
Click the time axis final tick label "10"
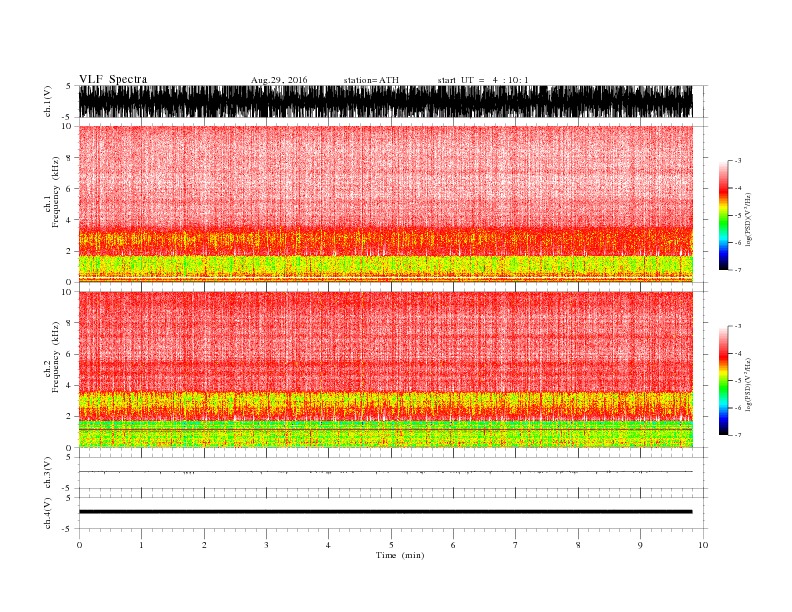[x=703, y=545]
